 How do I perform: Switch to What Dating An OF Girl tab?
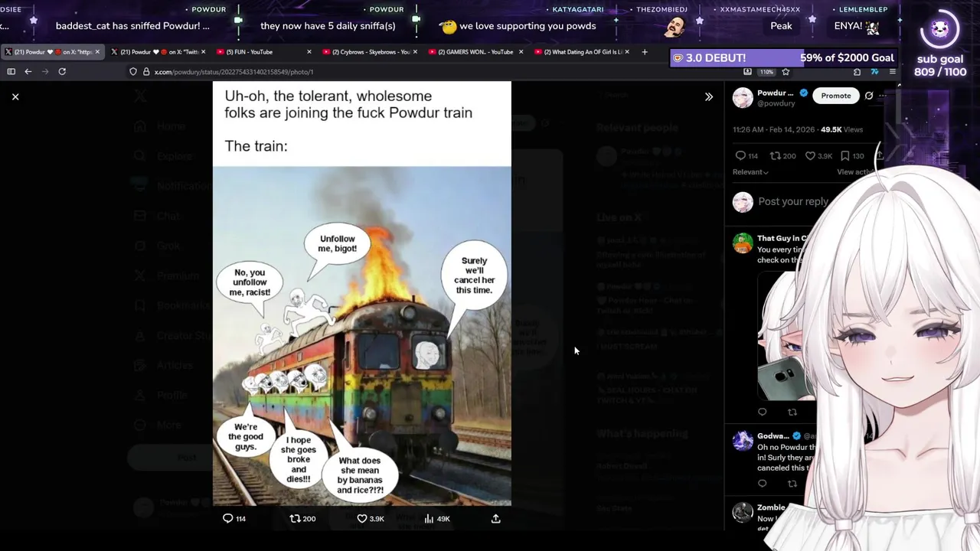(582, 52)
